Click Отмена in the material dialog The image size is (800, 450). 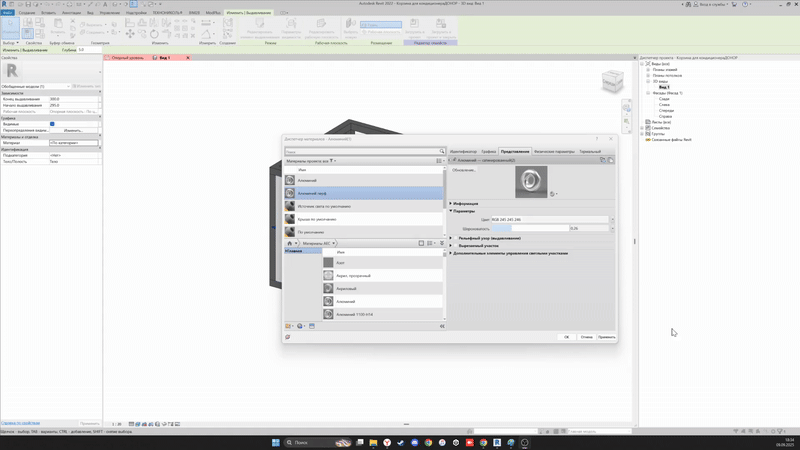tap(587, 337)
